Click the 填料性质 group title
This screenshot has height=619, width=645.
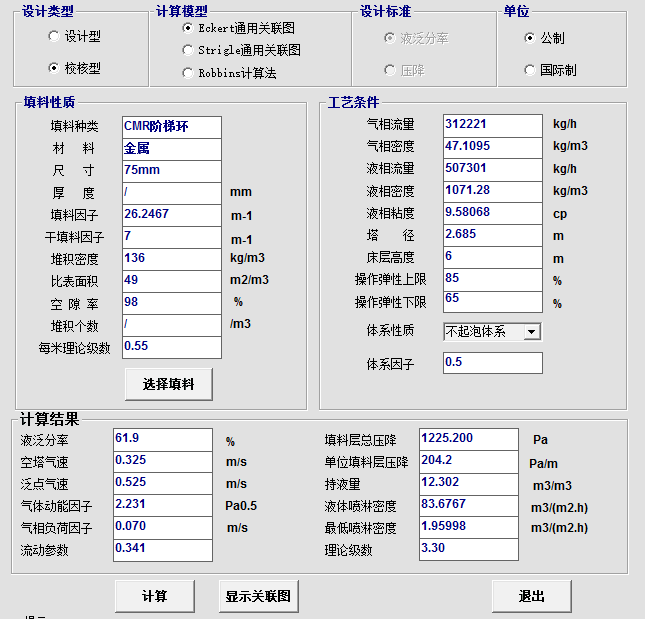tap(49, 102)
